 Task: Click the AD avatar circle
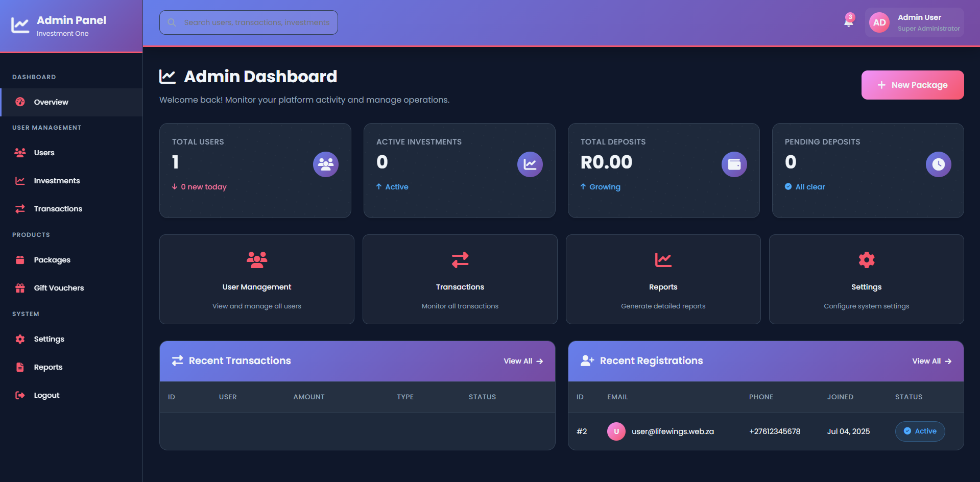[879, 22]
